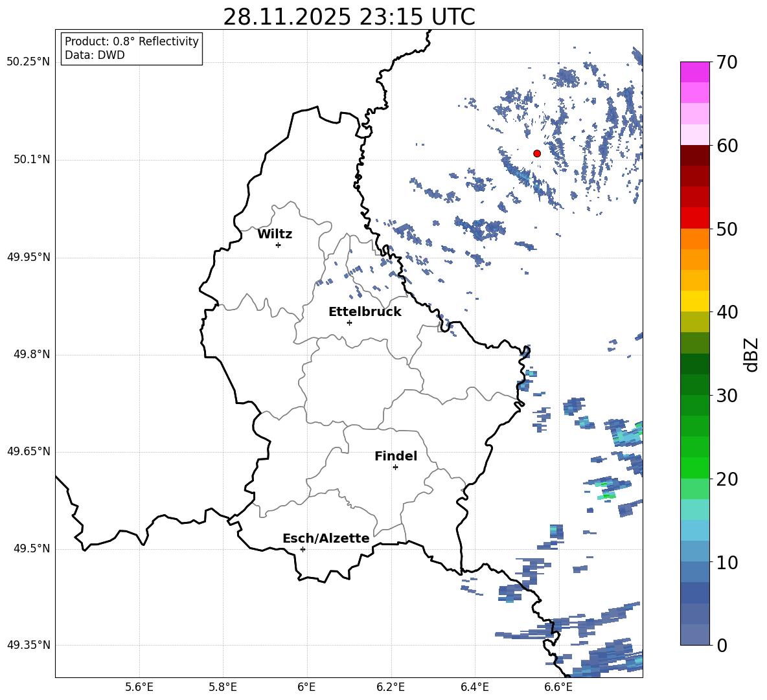Click the Esch/Alzette city label
This screenshot has width=767, height=700.
(326, 539)
